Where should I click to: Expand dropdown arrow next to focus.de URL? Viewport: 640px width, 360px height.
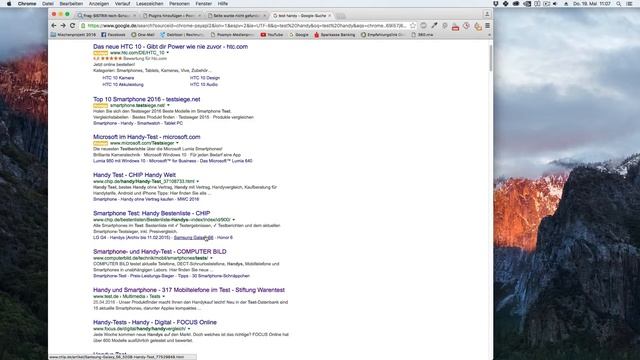tap(189, 329)
